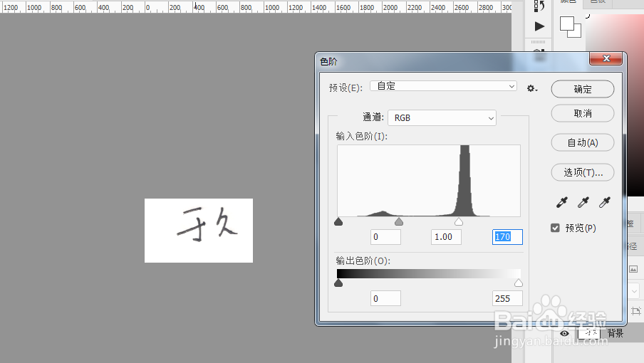This screenshot has height=363, width=644.
Task: Click the pixel layer filter icon in Layers panel
Action: pyautogui.click(x=633, y=269)
